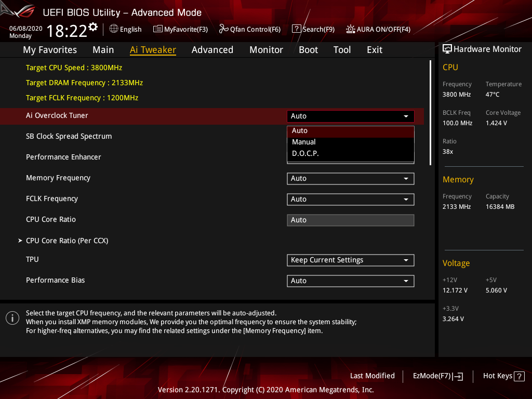Click the Search(F9) question mark icon

tap(297, 29)
